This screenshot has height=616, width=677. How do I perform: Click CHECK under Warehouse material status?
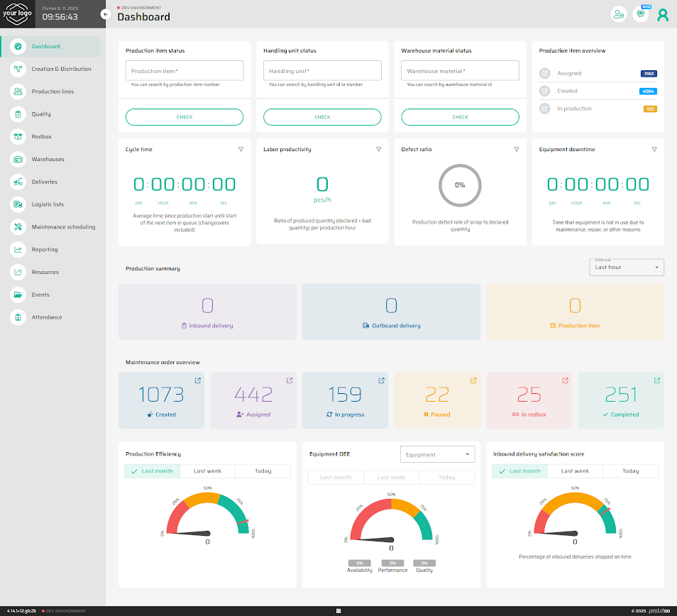(x=460, y=117)
